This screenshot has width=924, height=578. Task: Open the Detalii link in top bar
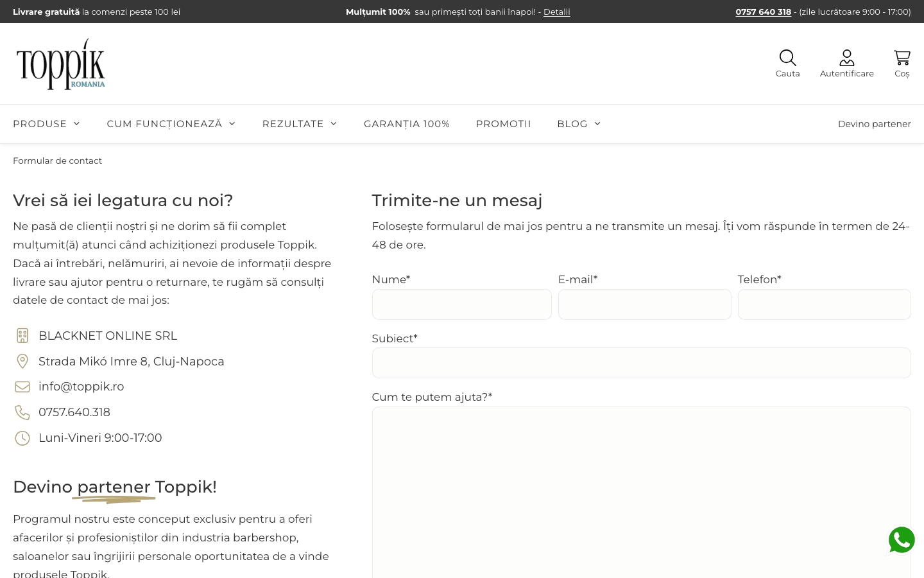click(557, 12)
